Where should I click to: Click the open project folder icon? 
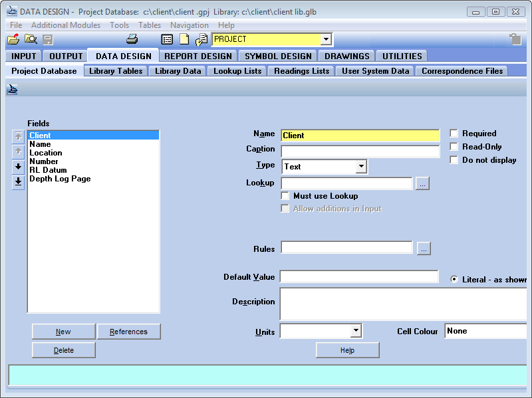coord(13,39)
